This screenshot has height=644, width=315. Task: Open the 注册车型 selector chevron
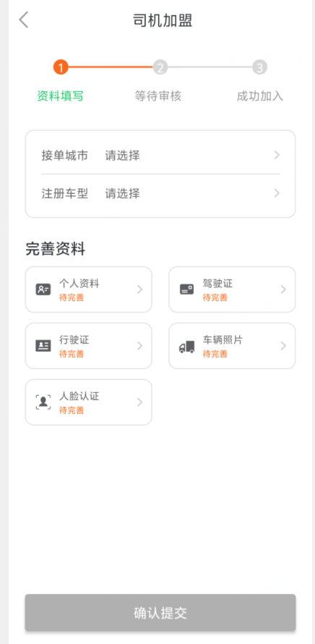point(277,193)
